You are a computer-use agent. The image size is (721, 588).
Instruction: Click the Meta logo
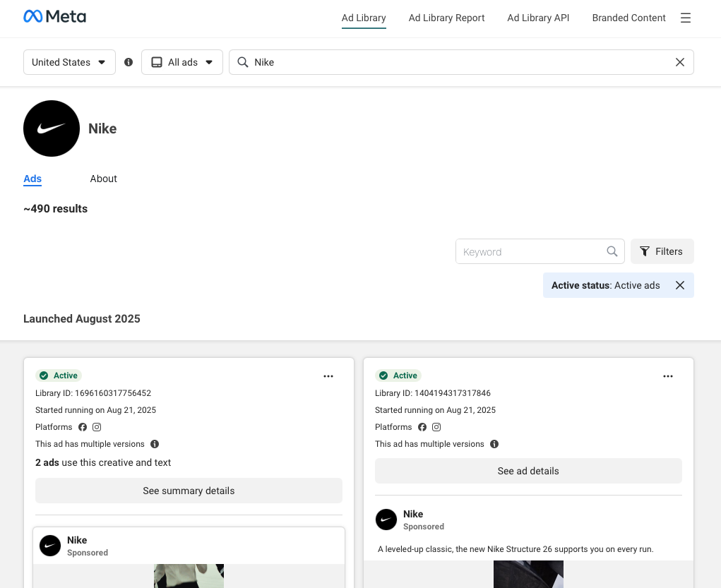tap(54, 16)
